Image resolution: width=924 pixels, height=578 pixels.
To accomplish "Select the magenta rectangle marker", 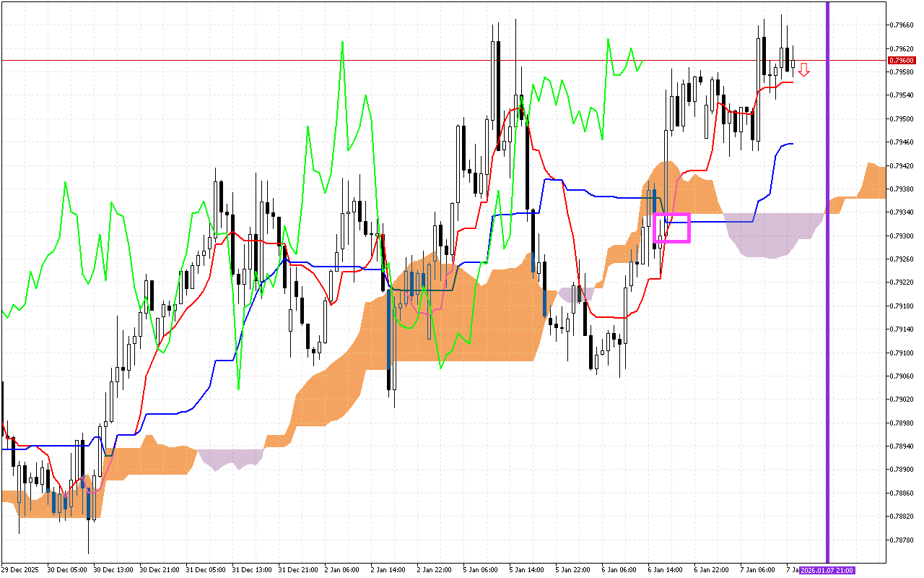I will (x=671, y=214).
